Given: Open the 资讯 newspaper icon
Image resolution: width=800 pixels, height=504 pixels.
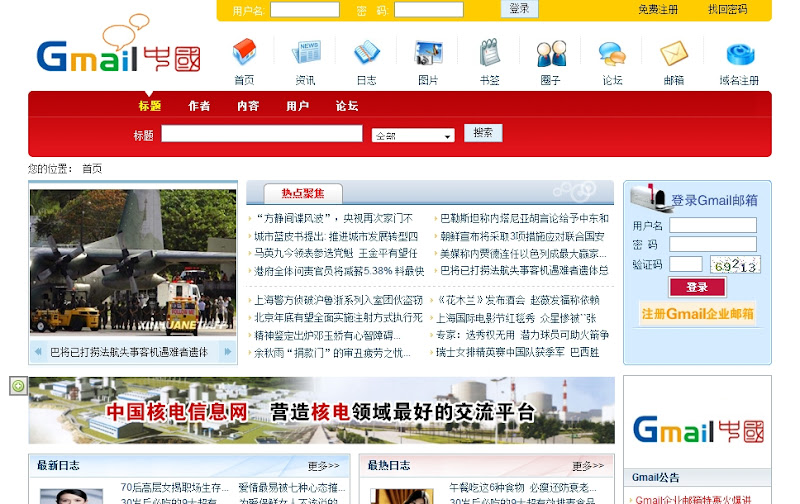Looking at the screenshot, I should (306, 52).
